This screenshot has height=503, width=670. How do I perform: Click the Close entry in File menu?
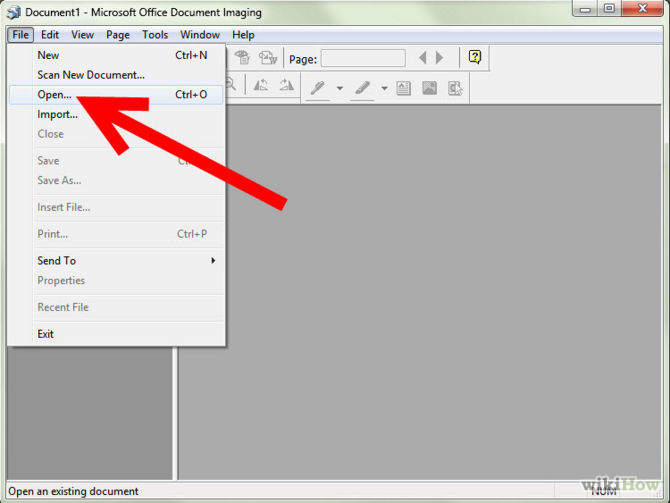pyautogui.click(x=116, y=134)
